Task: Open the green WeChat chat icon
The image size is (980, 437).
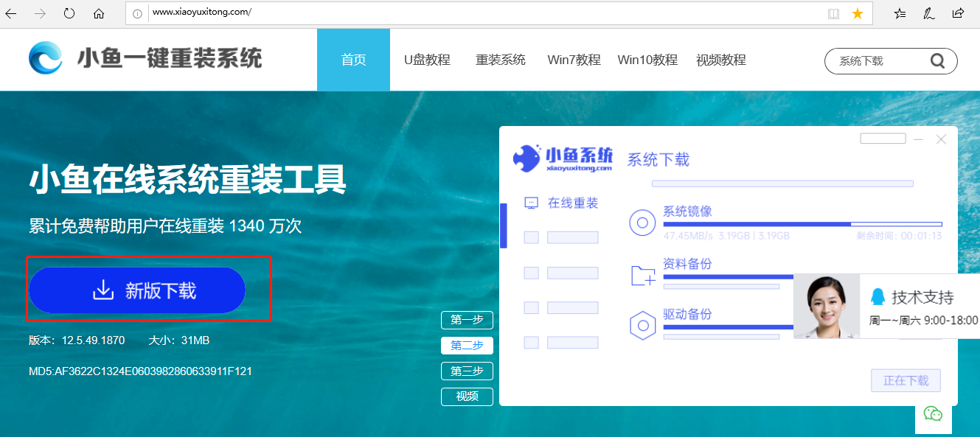Action: tap(933, 413)
